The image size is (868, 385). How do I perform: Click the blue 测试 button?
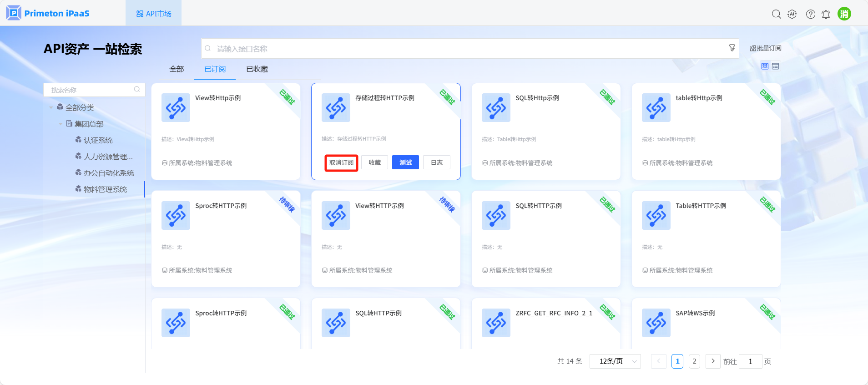[405, 162]
